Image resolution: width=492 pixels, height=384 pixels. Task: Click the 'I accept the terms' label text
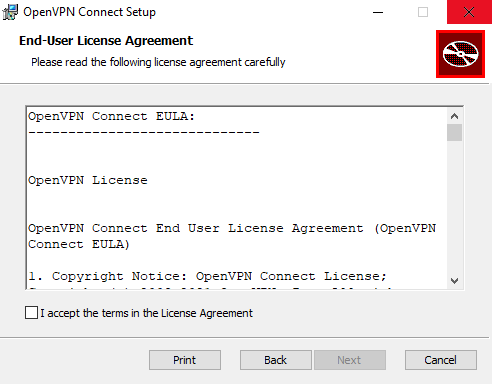coord(147,313)
